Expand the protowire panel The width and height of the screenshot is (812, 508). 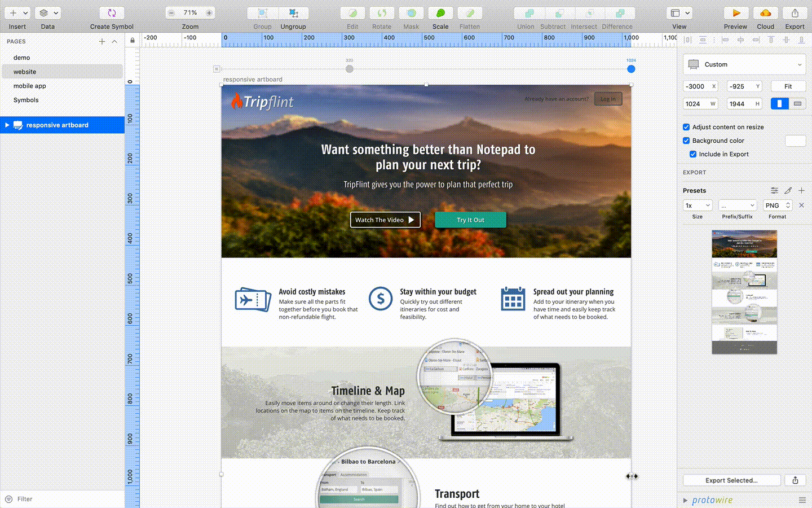[685, 500]
